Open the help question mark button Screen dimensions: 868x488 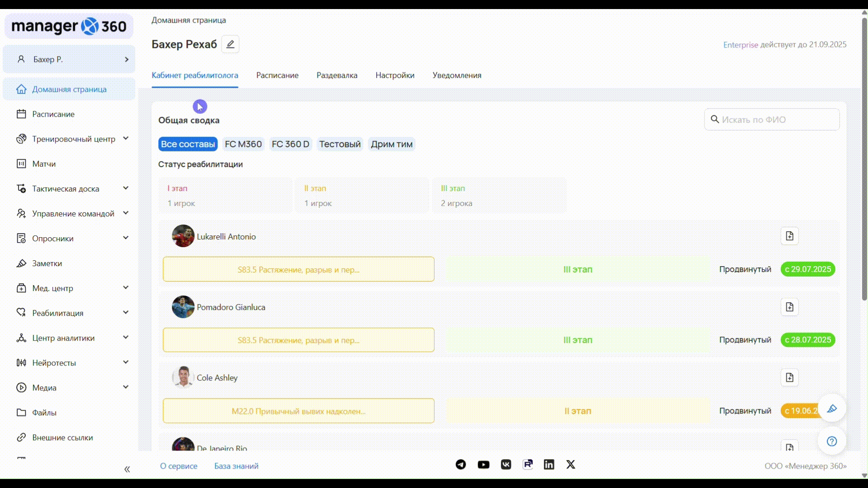pos(831,441)
